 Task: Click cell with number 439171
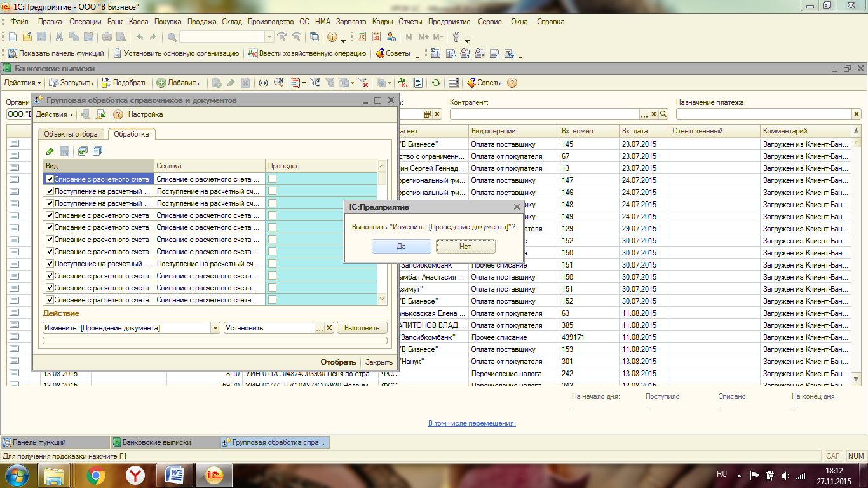(x=589, y=337)
